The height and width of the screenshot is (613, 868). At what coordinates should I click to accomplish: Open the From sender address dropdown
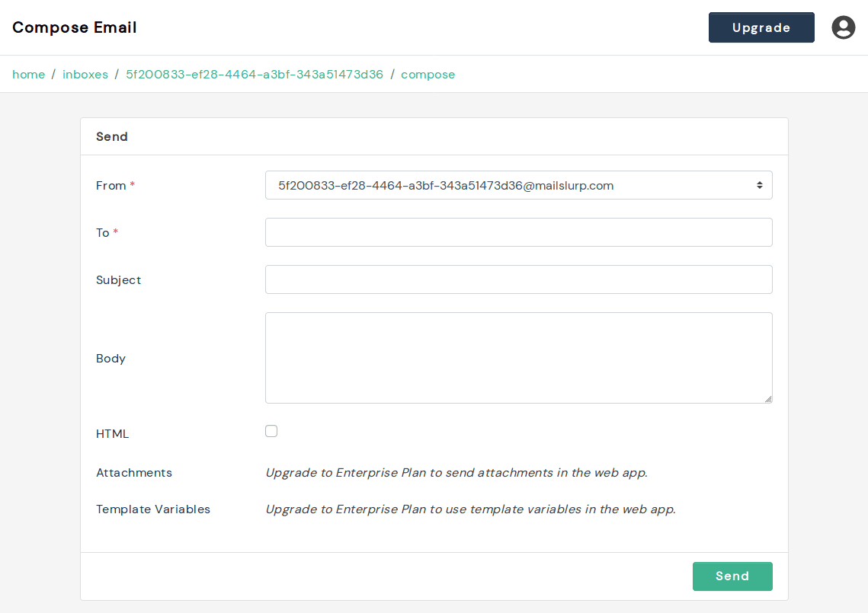point(518,184)
